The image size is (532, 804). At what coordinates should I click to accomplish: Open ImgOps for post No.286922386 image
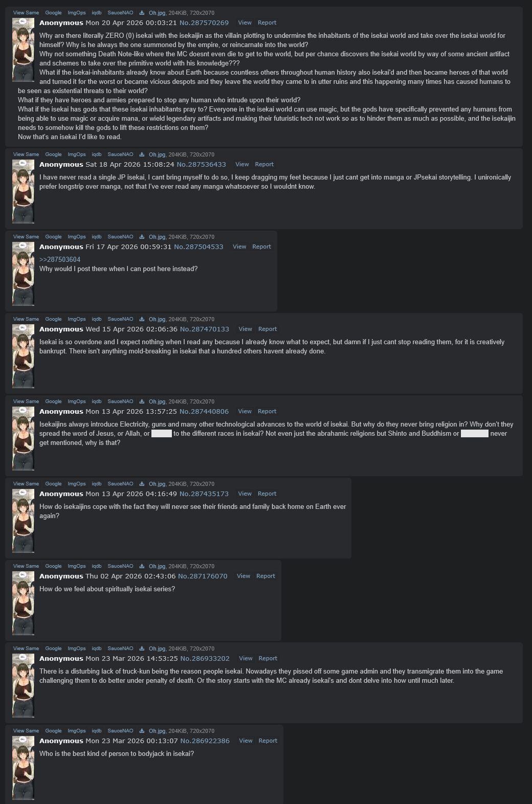click(77, 731)
